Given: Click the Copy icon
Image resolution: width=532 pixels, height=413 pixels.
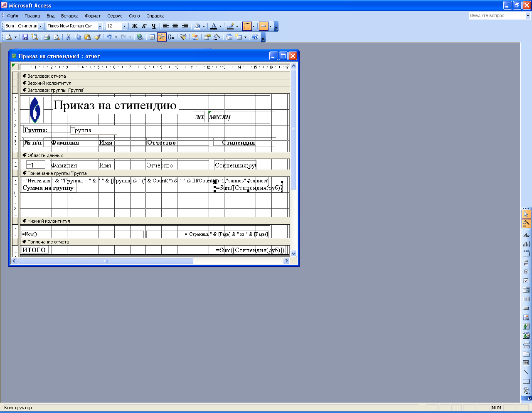Looking at the screenshot, I should coord(78,37).
